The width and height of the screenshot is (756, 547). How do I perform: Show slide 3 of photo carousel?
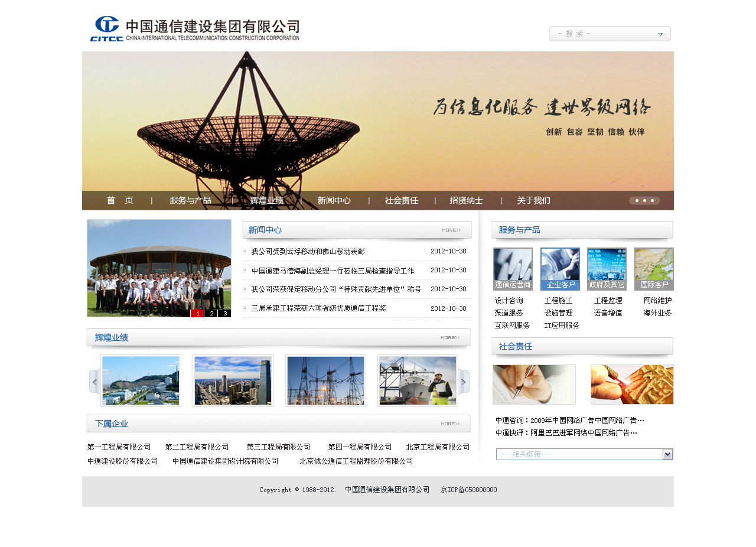[224, 313]
